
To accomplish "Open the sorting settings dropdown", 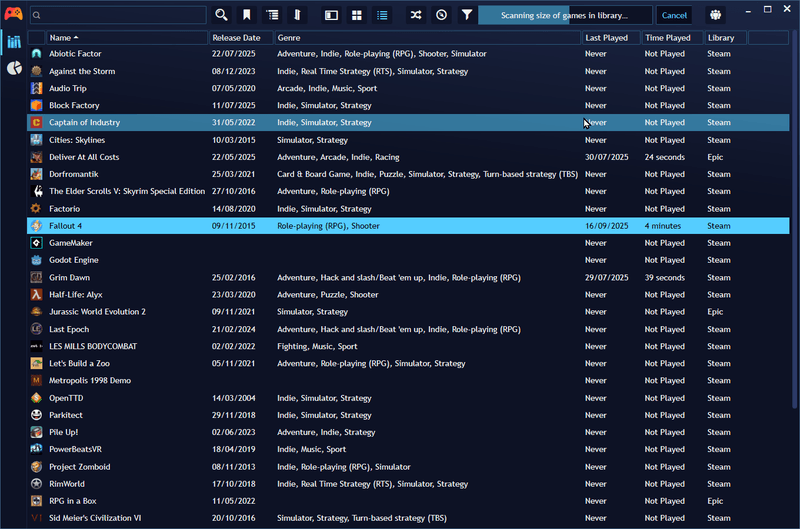I will (x=297, y=15).
